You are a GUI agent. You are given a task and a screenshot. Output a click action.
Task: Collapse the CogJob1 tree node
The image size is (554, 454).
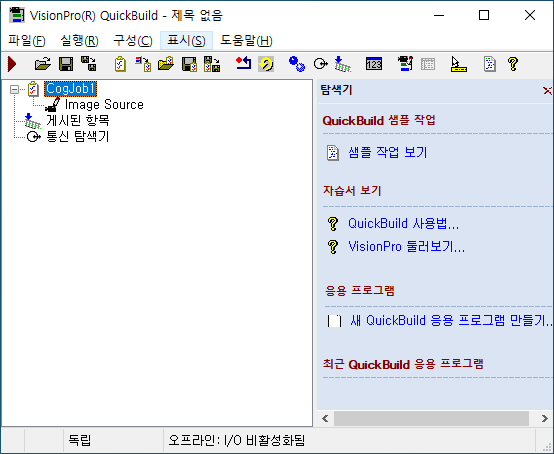coord(14,89)
